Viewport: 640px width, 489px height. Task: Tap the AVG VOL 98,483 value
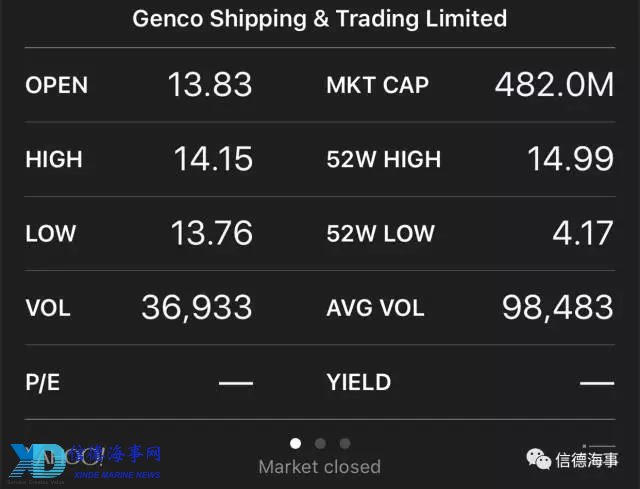[558, 308]
